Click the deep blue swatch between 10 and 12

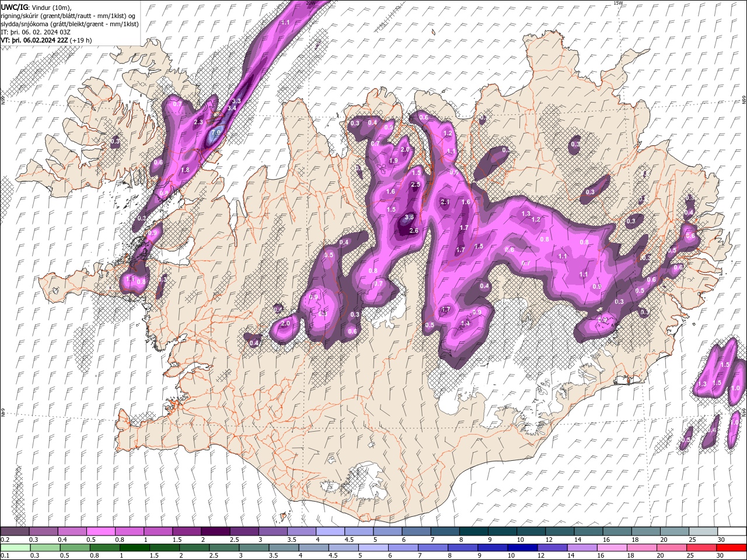(522, 548)
